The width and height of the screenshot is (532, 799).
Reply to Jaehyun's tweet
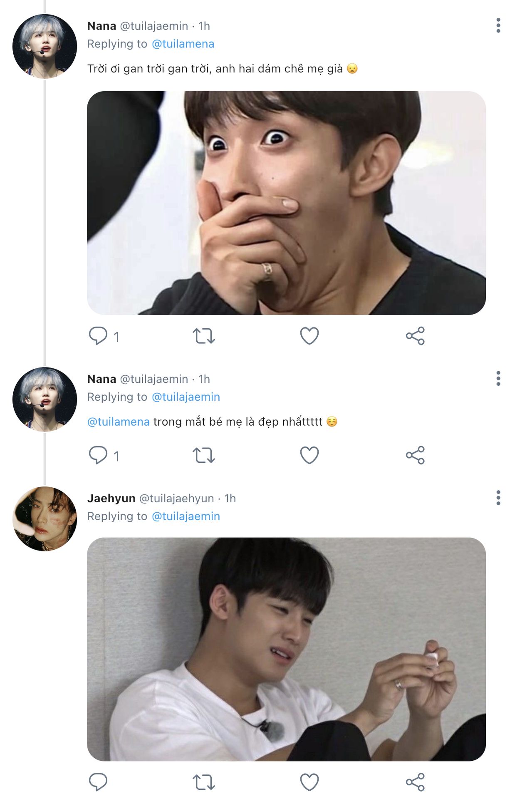point(98,782)
